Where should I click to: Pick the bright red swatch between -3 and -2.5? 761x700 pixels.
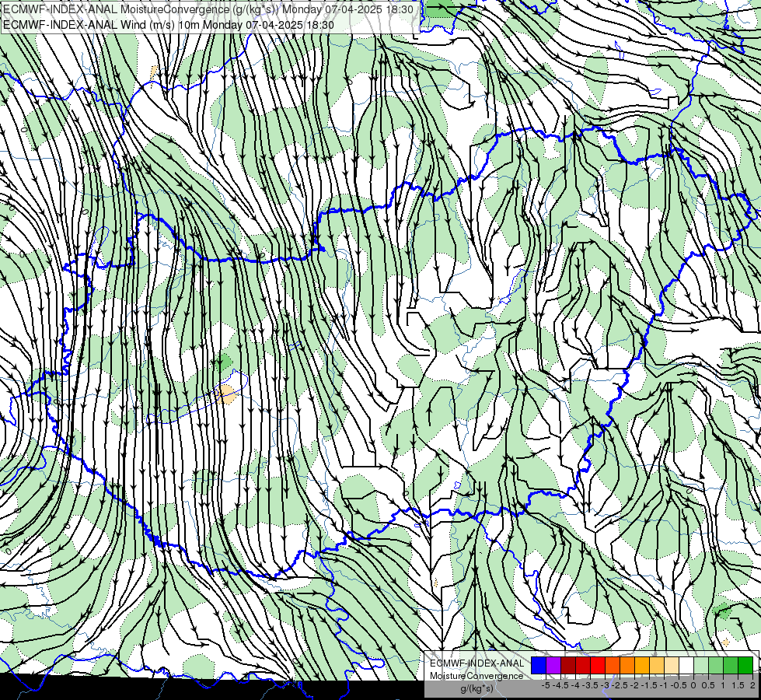[598, 666]
